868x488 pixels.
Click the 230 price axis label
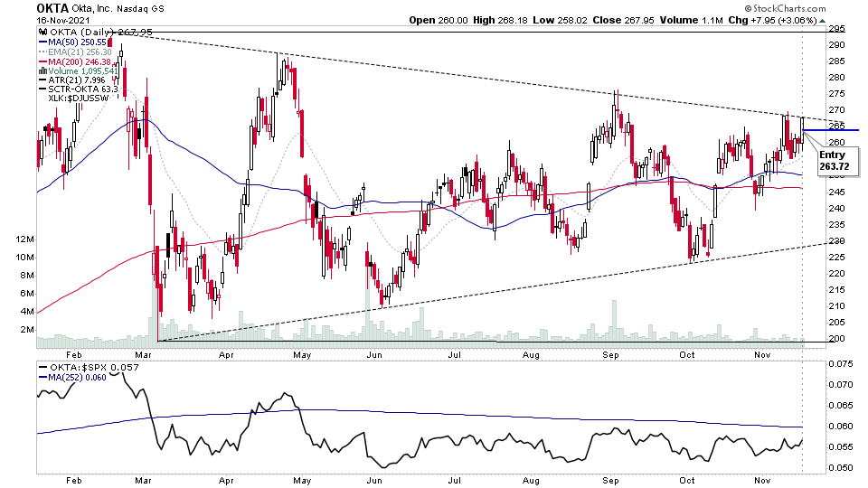click(836, 240)
